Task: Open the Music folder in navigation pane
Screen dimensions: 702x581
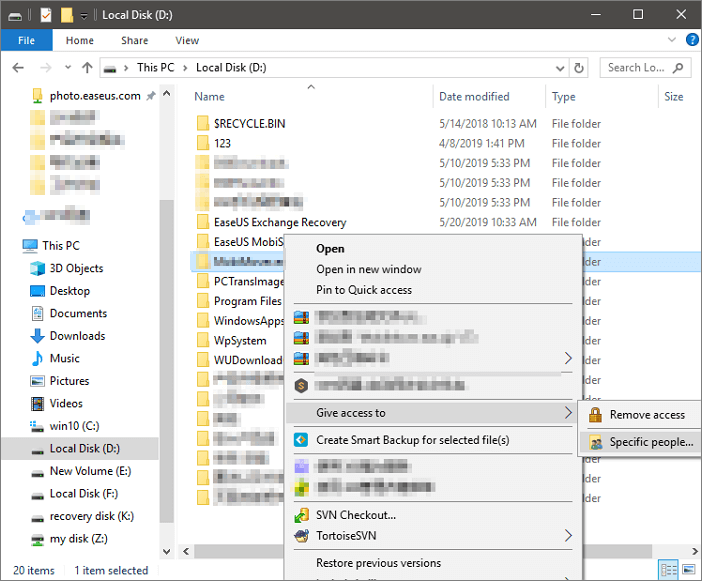Action: 64,358
